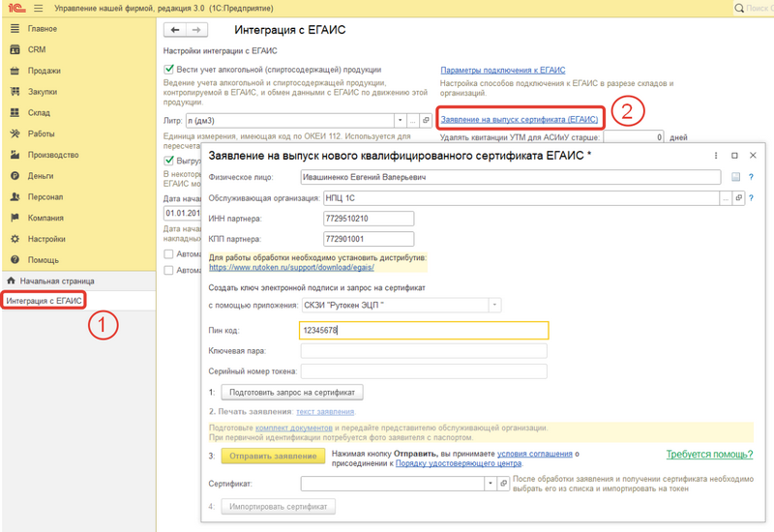Open the Сертификат field open-item icon
The height and width of the screenshot is (532, 774).
click(x=503, y=484)
